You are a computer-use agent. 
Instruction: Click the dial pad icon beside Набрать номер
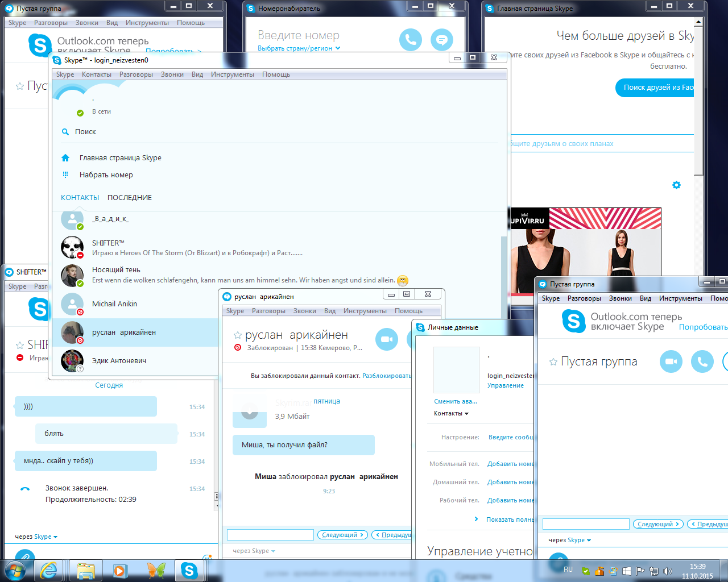click(65, 174)
